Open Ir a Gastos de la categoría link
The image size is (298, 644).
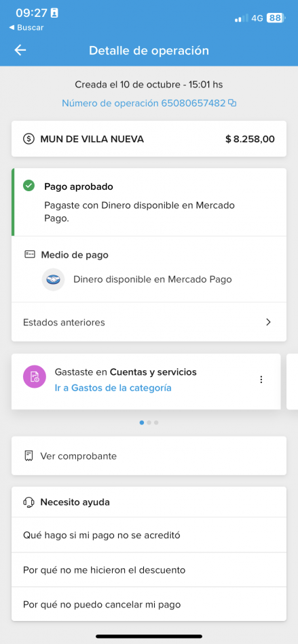tap(113, 388)
